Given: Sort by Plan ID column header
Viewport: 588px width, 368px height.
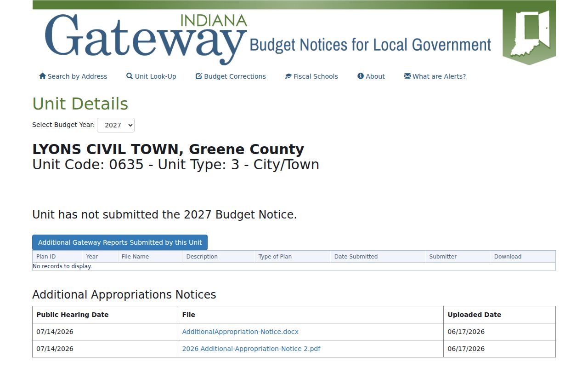Looking at the screenshot, I should click(x=46, y=257).
